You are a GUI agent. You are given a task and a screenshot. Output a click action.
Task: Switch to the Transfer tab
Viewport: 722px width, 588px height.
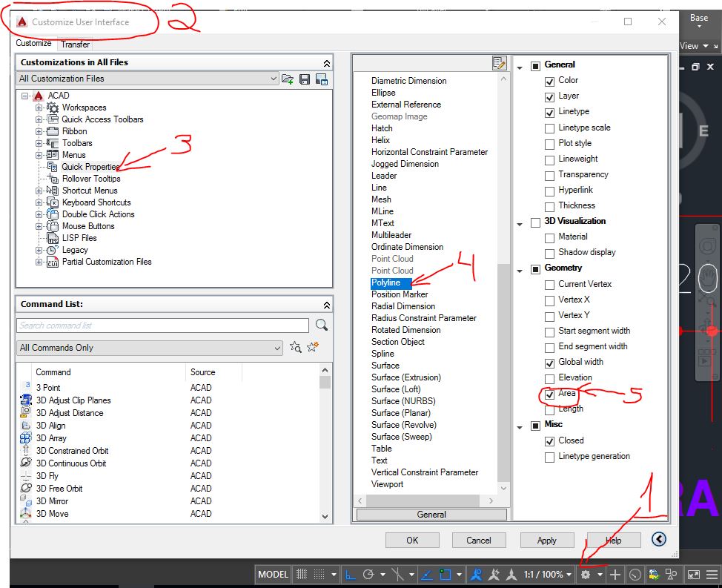click(x=75, y=44)
